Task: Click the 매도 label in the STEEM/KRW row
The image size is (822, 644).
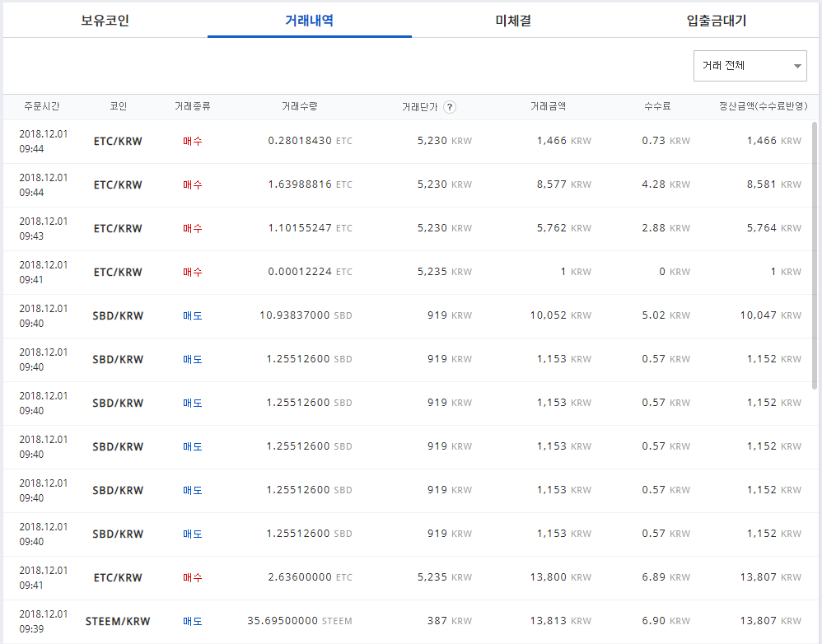Action: pyautogui.click(x=193, y=622)
